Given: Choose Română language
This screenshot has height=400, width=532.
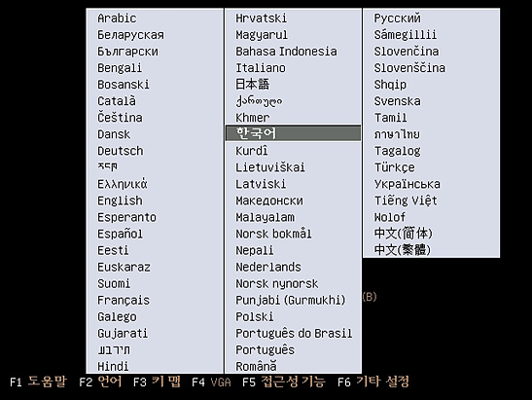Looking at the screenshot, I should point(256,366).
